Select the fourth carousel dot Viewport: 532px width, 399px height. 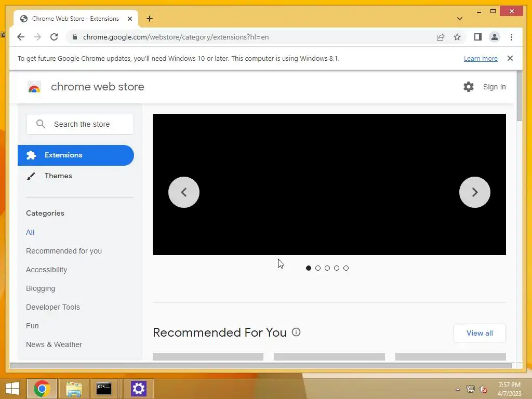pyautogui.click(x=337, y=268)
